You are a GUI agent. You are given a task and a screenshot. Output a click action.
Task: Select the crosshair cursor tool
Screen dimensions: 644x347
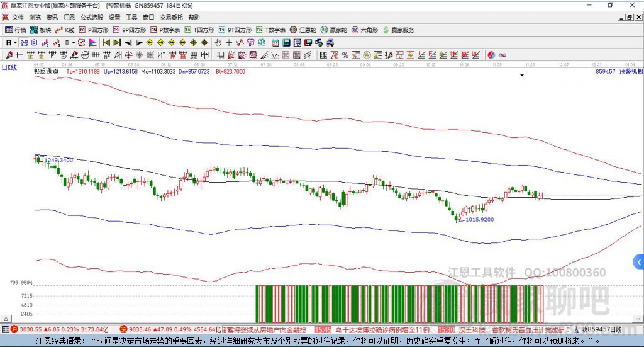[230, 43]
